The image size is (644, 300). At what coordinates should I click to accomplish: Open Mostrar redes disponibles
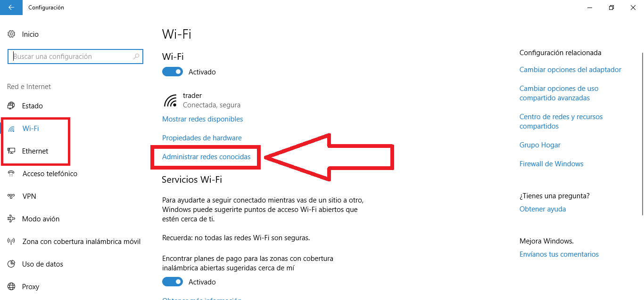[203, 119]
